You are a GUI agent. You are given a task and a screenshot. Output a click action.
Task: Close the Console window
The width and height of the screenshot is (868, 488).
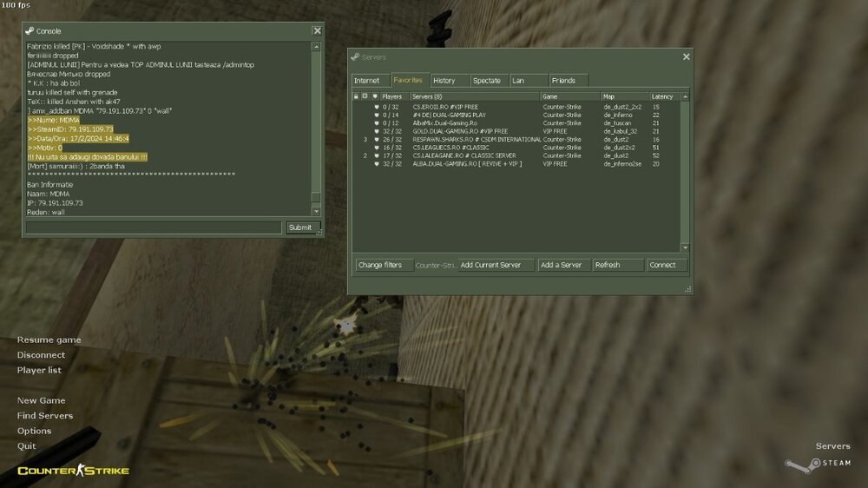(317, 30)
